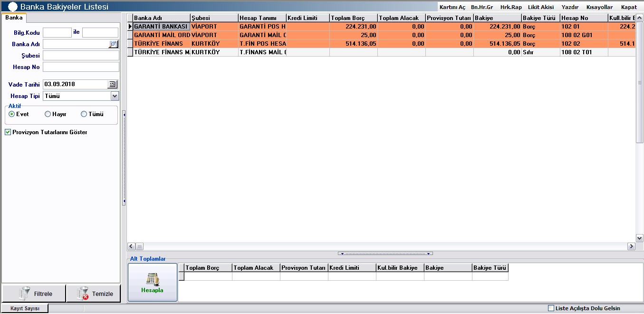Click the Filtrele button
Screen dimensions: 644x314
(34, 294)
